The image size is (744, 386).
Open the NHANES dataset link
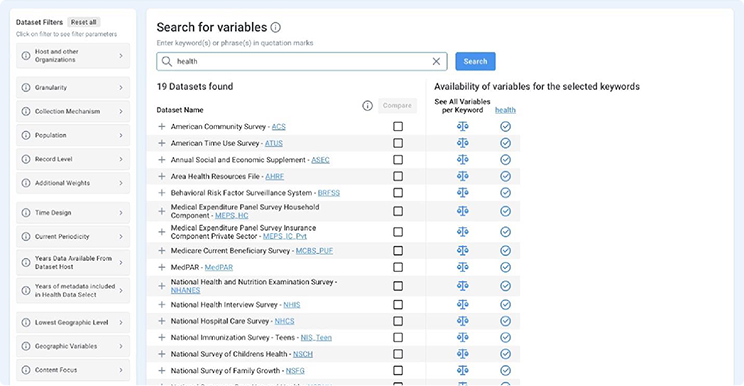click(x=186, y=290)
